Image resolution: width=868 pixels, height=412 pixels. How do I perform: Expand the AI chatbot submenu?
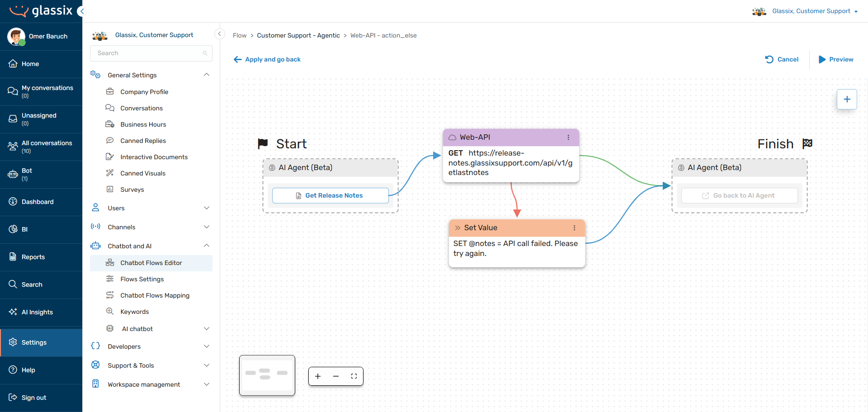click(x=207, y=329)
